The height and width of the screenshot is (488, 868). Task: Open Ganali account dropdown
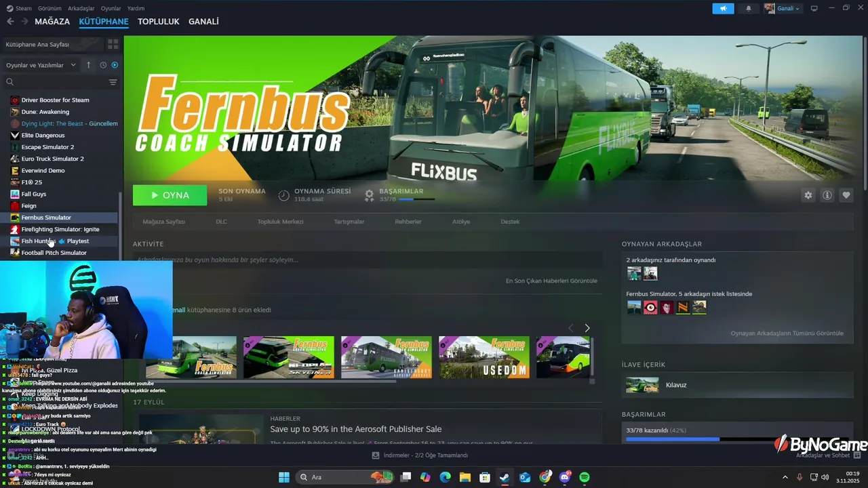[783, 8]
